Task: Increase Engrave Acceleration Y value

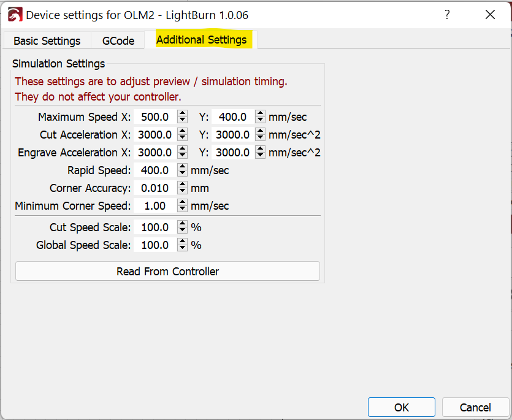Action: (x=260, y=149)
